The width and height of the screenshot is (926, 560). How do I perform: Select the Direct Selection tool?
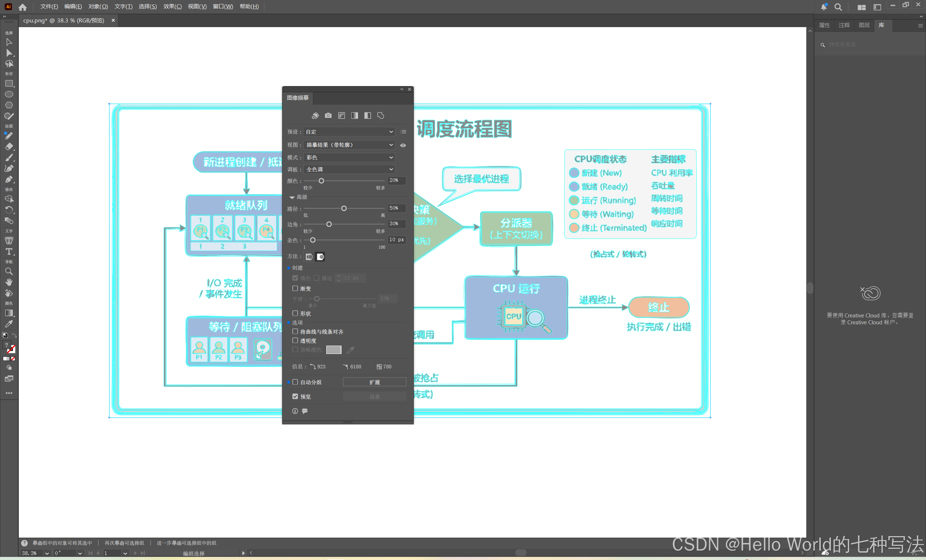[9, 53]
